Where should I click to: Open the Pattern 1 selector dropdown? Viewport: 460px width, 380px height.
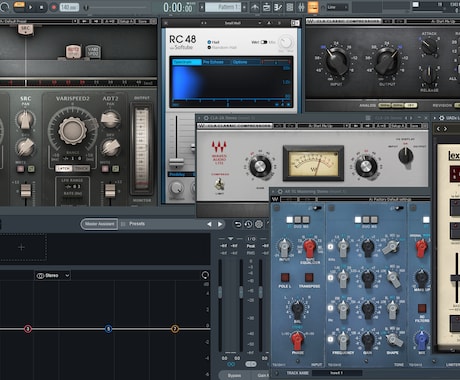[223, 7]
